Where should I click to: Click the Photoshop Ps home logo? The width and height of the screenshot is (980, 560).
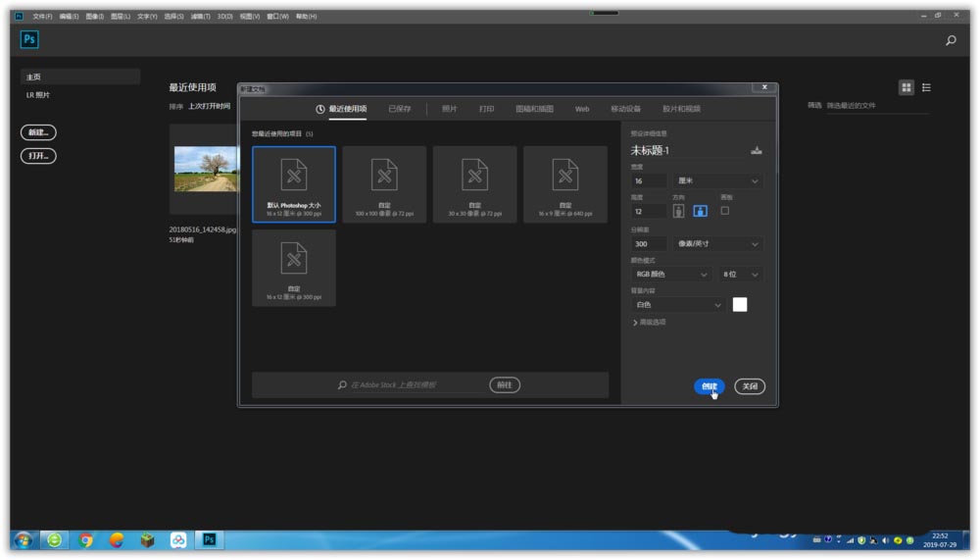pos(28,39)
